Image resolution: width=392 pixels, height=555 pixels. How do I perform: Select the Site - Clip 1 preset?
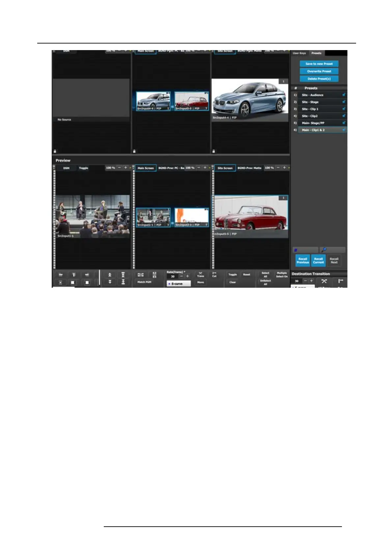click(x=322, y=109)
